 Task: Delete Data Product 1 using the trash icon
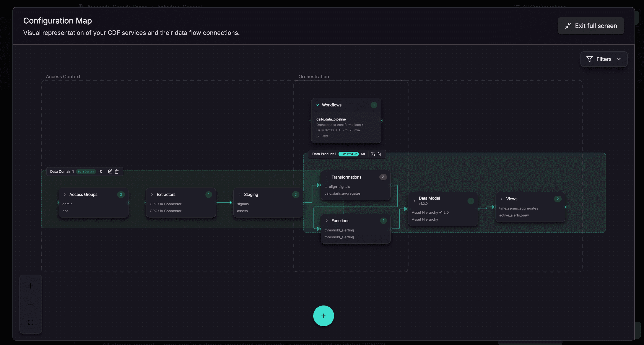point(379,154)
